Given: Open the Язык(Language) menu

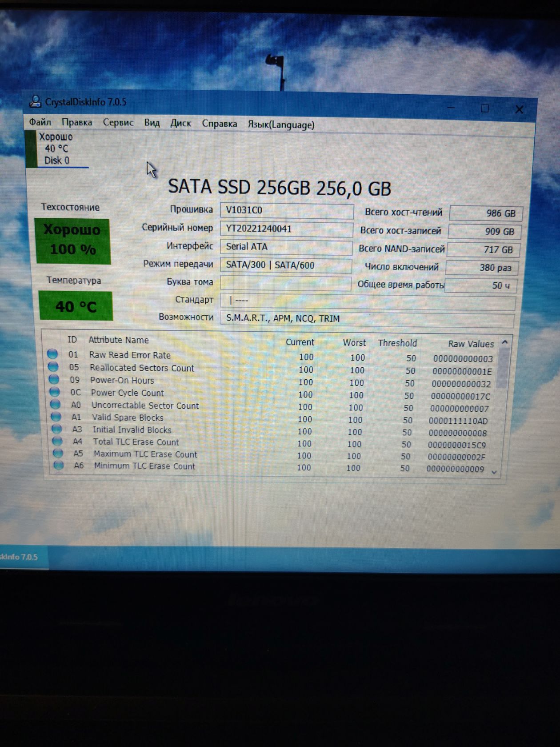Looking at the screenshot, I should 281,124.
